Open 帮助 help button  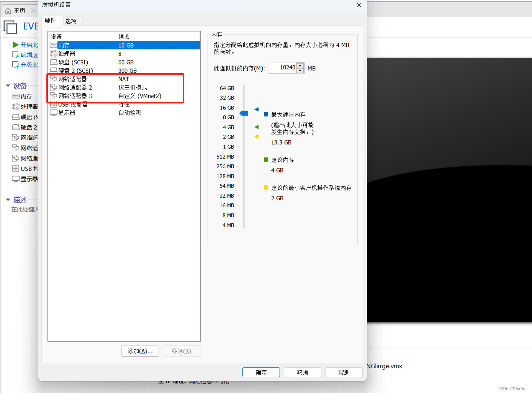(344, 372)
